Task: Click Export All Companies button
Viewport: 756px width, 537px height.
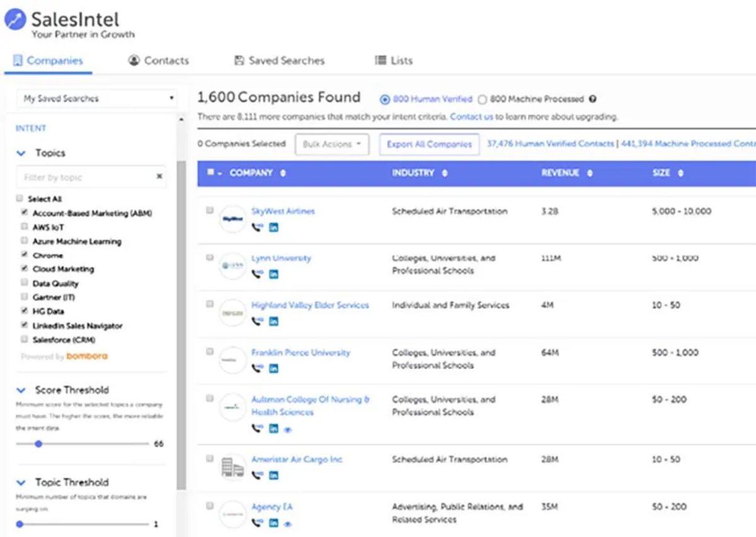Action: [x=429, y=144]
